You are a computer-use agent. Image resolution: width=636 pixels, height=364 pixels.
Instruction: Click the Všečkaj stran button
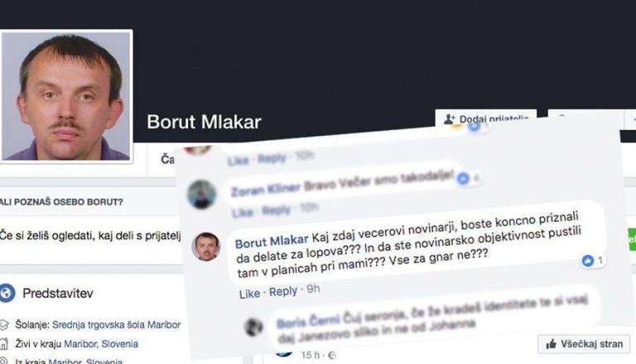(584, 344)
